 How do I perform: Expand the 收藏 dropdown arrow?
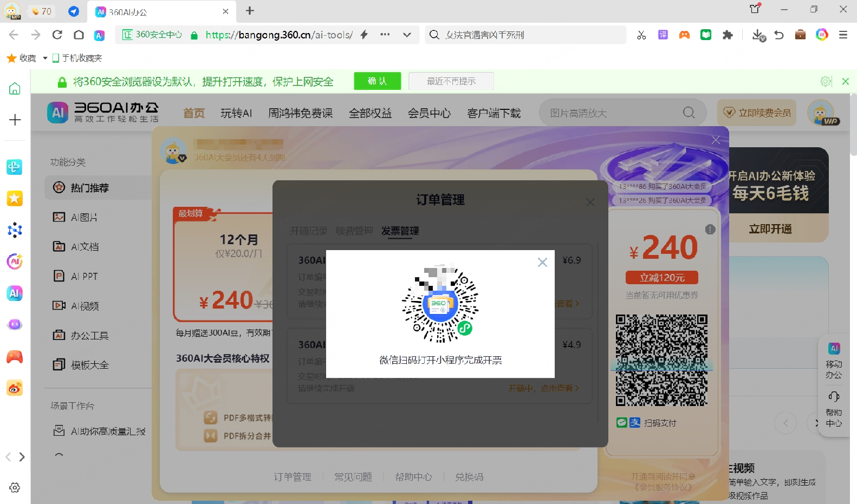(45, 58)
